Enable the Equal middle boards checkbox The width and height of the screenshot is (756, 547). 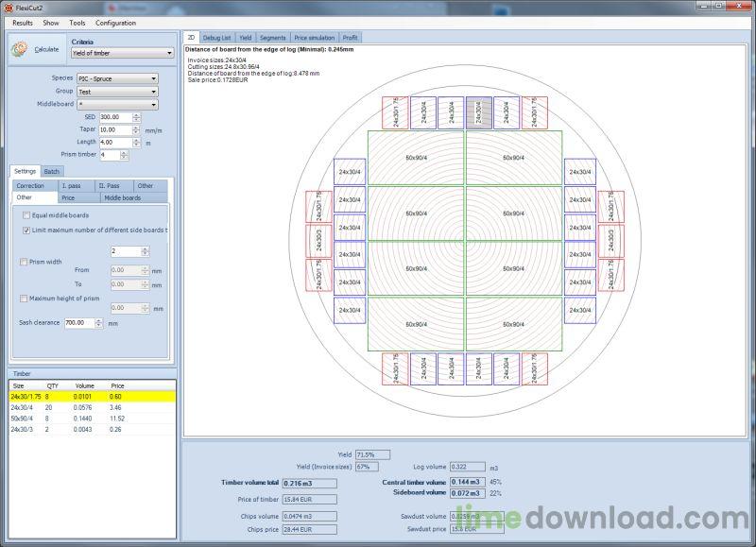point(26,216)
